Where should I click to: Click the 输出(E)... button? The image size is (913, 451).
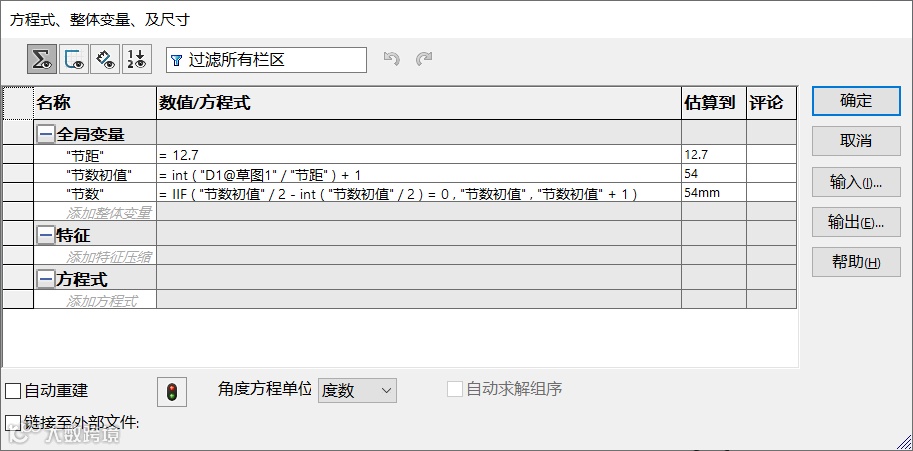pyautogui.click(x=856, y=222)
